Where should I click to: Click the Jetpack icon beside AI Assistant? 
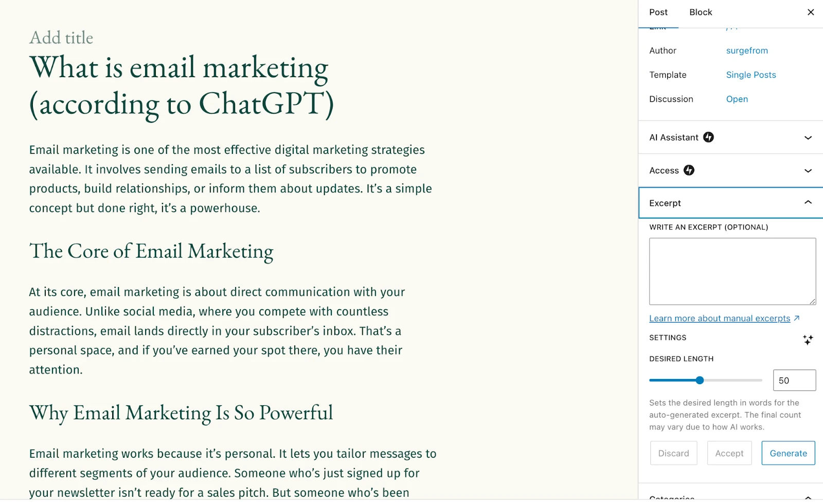[708, 137]
